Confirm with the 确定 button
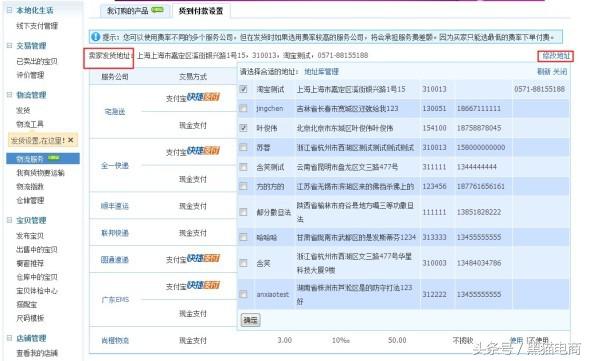 click(250, 320)
